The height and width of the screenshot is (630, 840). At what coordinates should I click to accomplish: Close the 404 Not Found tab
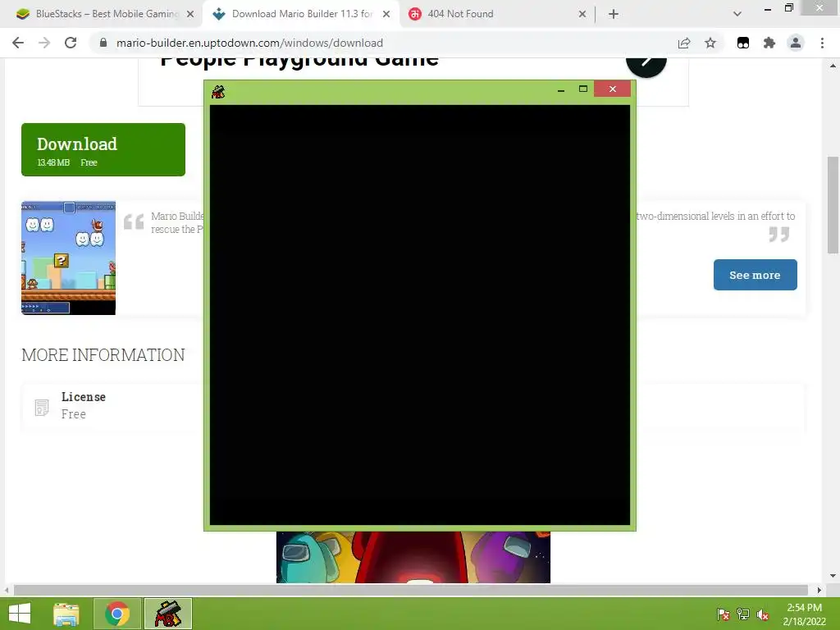click(582, 14)
